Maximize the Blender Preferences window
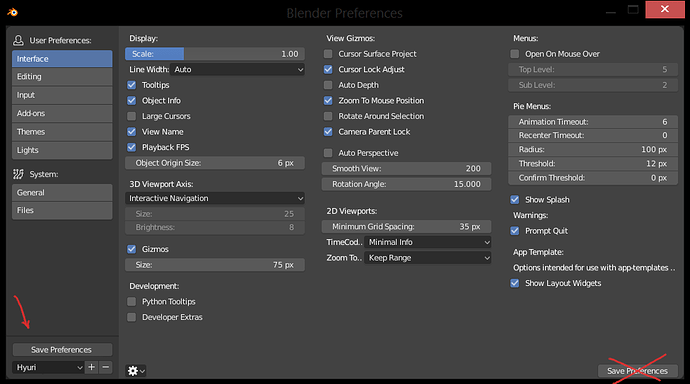This screenshot has width=690, height=384. (633, 10)
